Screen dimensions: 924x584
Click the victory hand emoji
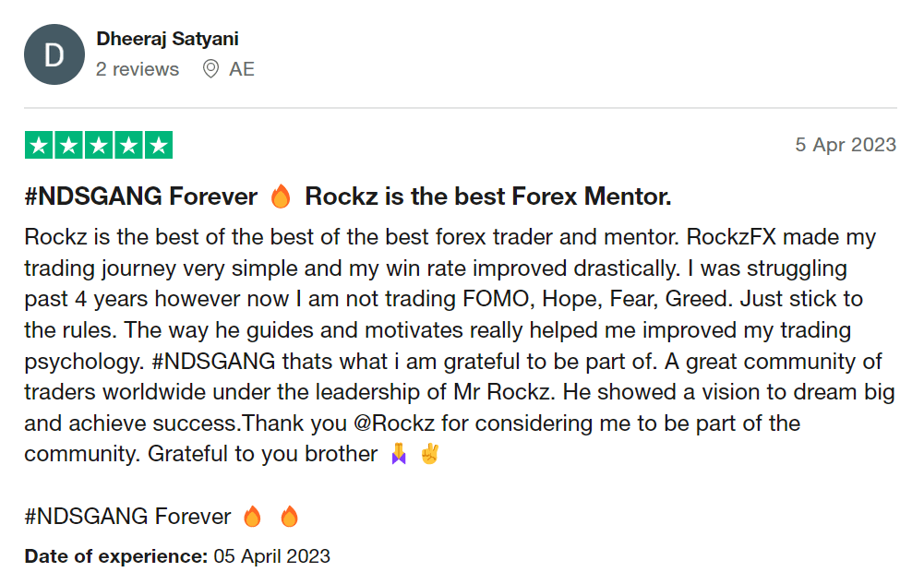click(429, 454)
